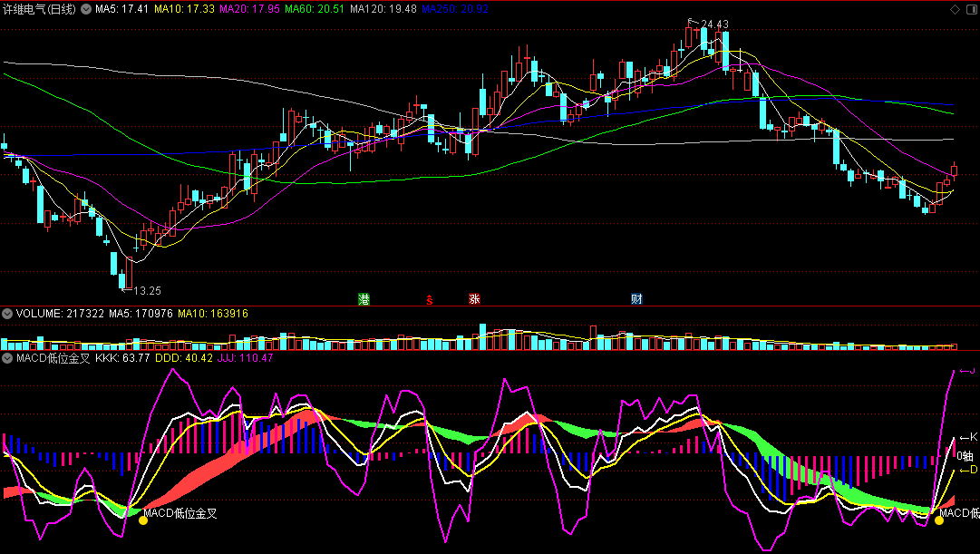Click the green 港 event marker

[364, 299]
